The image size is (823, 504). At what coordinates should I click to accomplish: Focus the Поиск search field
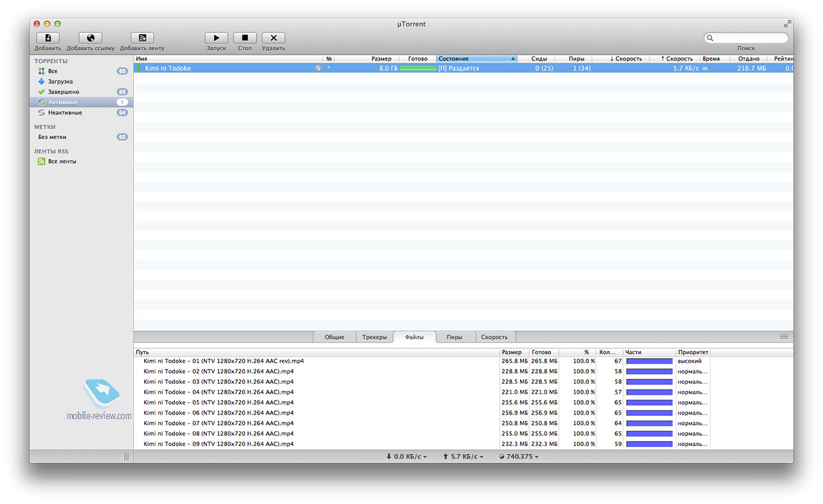(746, 38)
